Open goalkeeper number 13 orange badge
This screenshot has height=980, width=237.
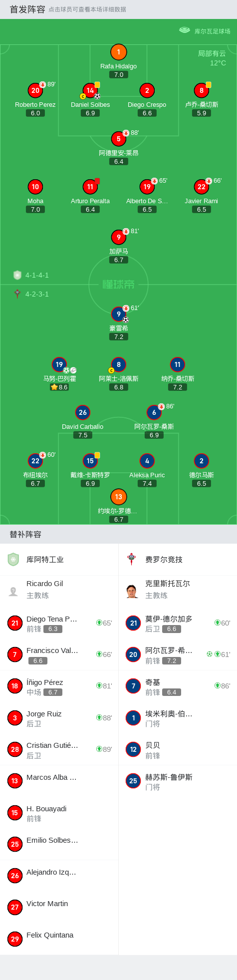point(118,497)
